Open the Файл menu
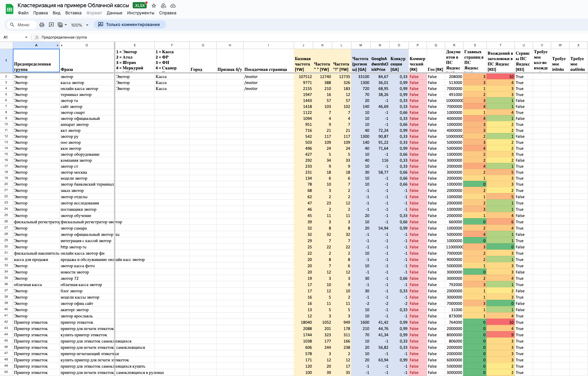This screenshot has width=588, height=376. tap(23, 13)
